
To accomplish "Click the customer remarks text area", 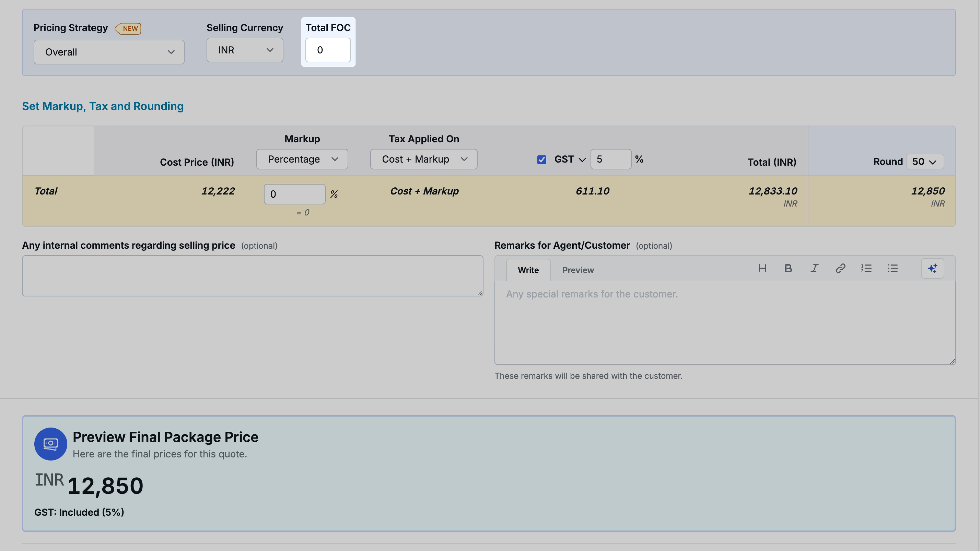I will click(725, 323).
